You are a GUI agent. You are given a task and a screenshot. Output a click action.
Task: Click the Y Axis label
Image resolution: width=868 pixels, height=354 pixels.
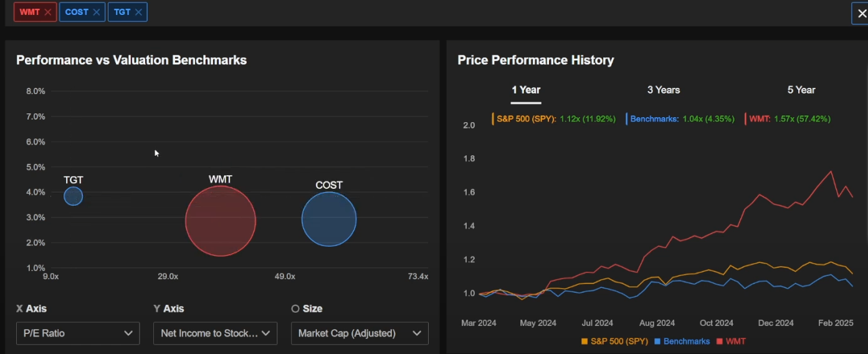pos(169,309)
